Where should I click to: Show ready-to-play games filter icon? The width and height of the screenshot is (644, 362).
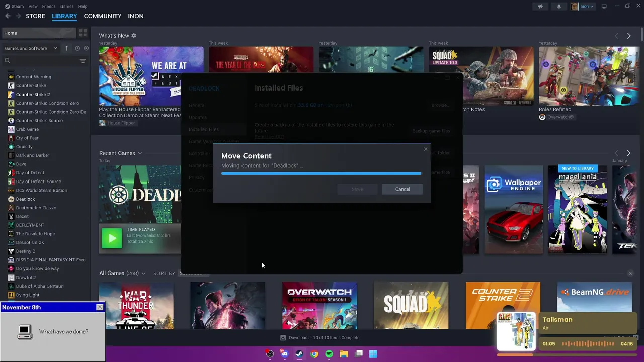(86, 48)
